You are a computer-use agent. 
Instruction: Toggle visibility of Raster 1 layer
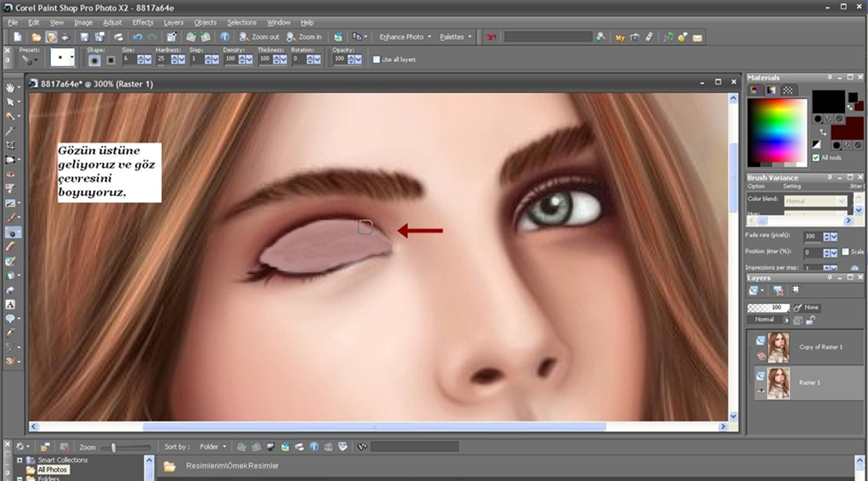pos(760,390)
